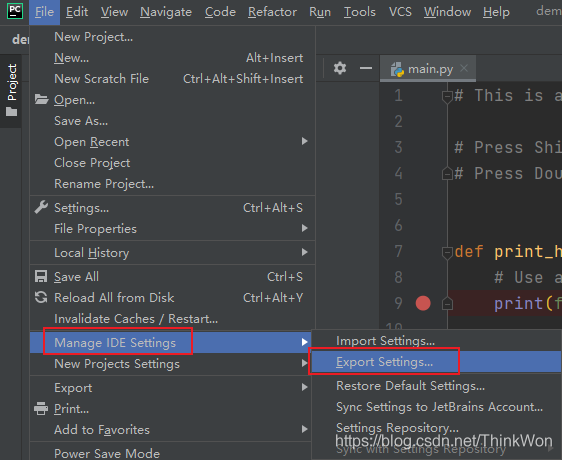
Task: Expand the Open Recent submenu arrow
Action: tap(304, 141)
